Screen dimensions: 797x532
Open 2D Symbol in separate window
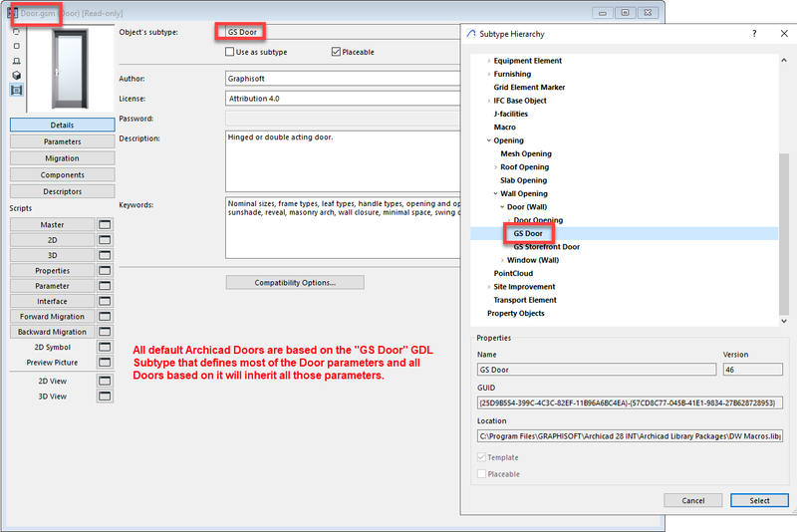pos(105,347)
